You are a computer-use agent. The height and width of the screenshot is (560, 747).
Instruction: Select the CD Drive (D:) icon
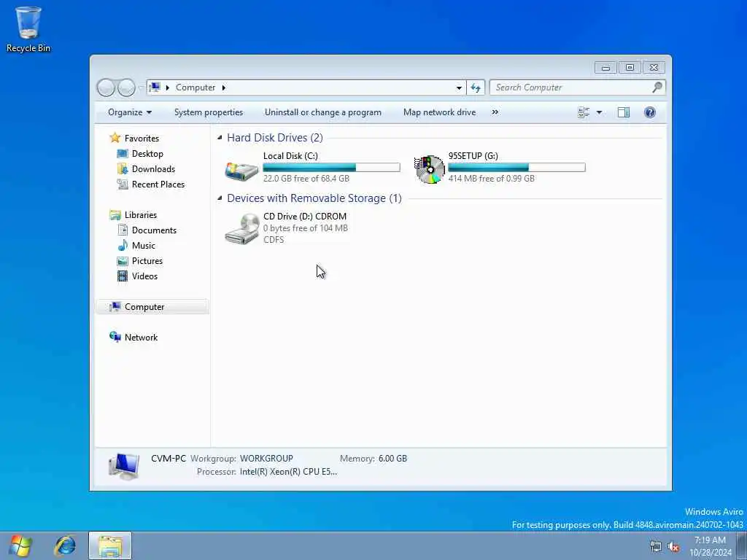click(x=242, y=229)
